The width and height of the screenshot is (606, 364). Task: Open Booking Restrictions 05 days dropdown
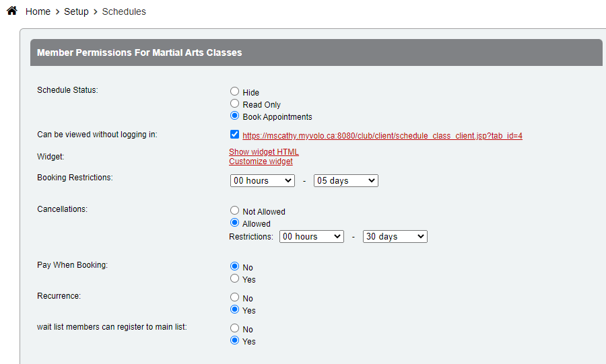coord(345,180)
